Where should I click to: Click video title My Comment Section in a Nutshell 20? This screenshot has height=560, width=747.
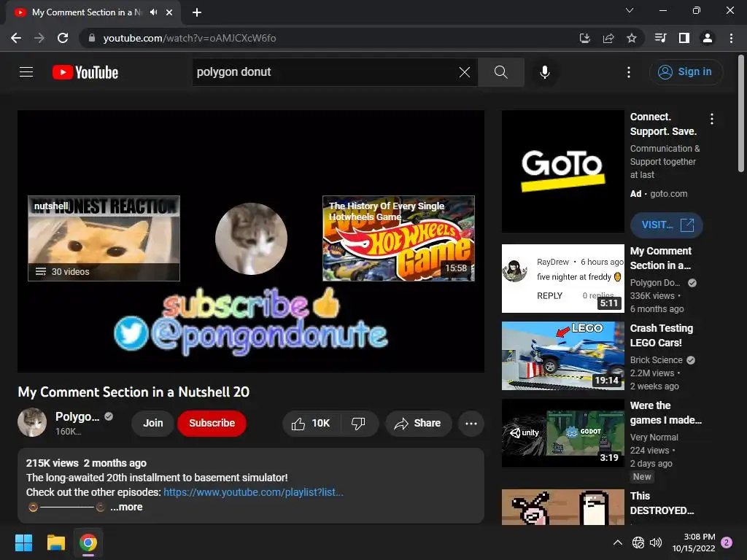[x=134, y=392]
